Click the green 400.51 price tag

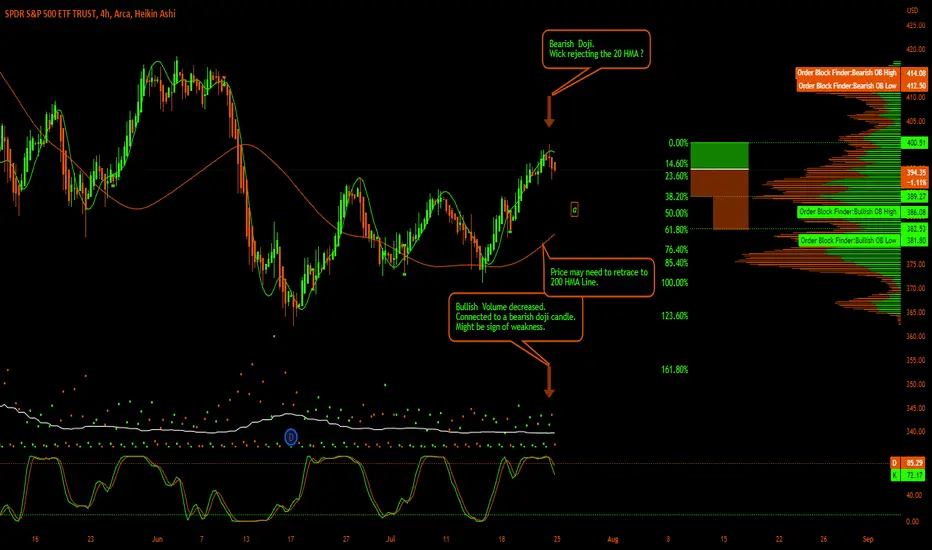pos(915,143)
